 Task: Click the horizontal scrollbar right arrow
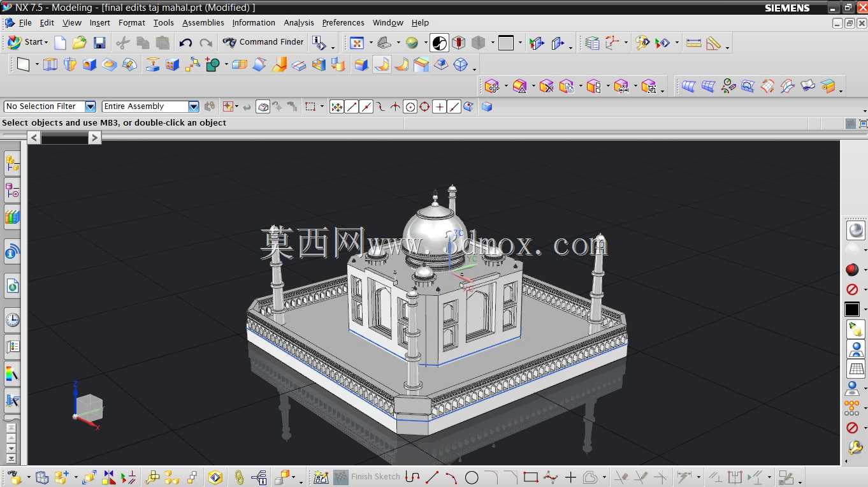point(95,138)
